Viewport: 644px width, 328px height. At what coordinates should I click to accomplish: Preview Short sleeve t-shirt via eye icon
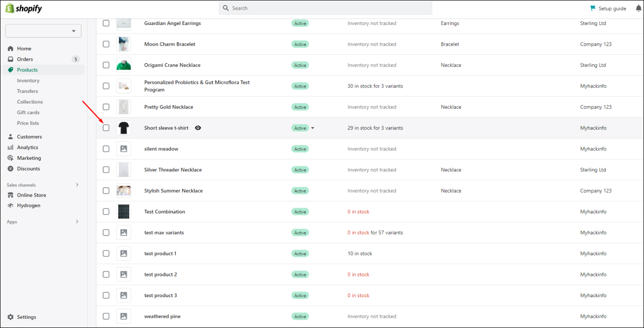pos(198,128)
